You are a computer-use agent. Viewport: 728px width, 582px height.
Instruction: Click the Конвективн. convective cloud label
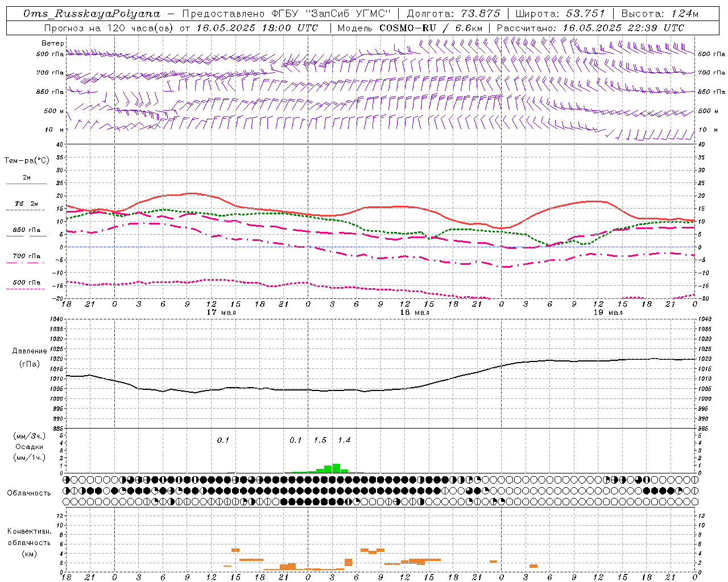pyautogui.click(x=29, y=531)
